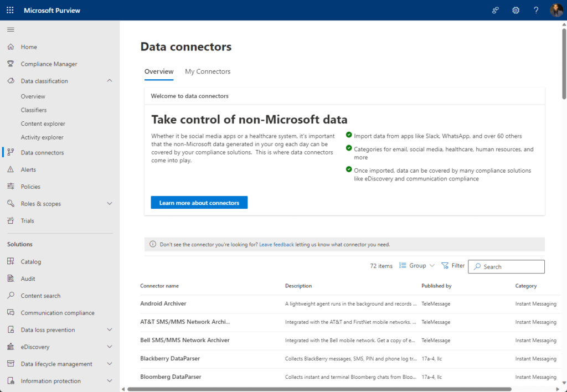Click the vertical scrollbar up arrow
This screenshot has width=567, height=392.
point(564,24)
